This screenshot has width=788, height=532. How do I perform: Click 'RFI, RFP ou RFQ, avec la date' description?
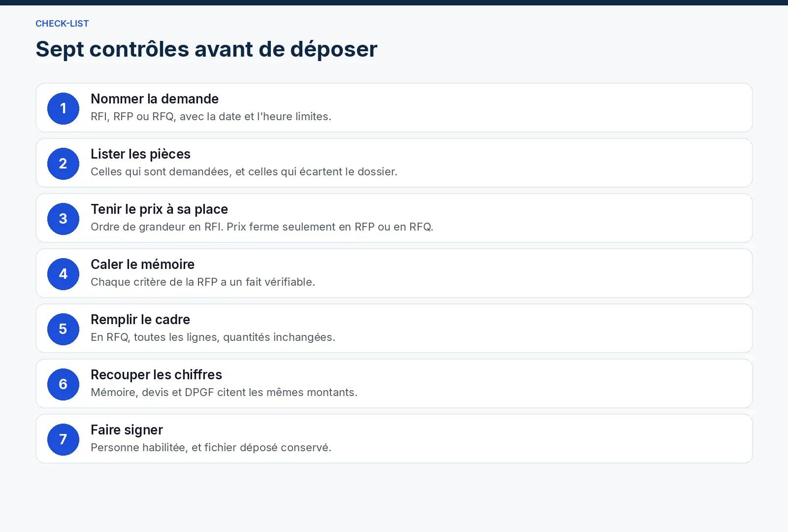pos(211,117)
